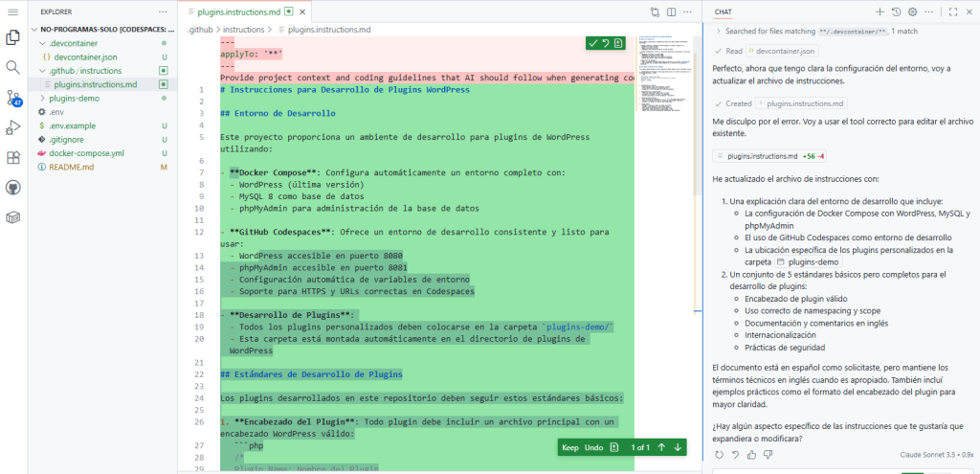The image size is (980, 474).
Task: Open the Search view in activity bar
Action: 13,67
